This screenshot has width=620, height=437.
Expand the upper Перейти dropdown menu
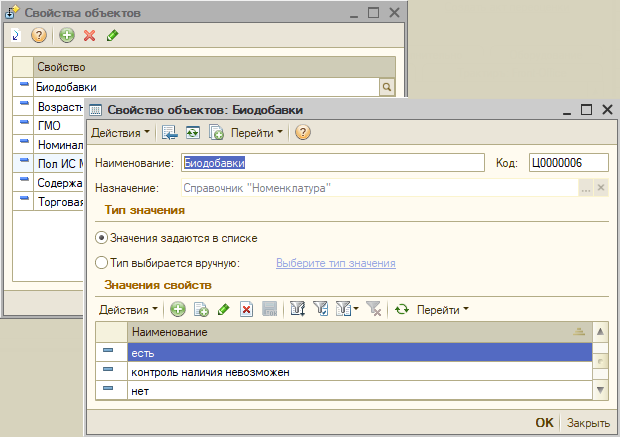[257, 132]
